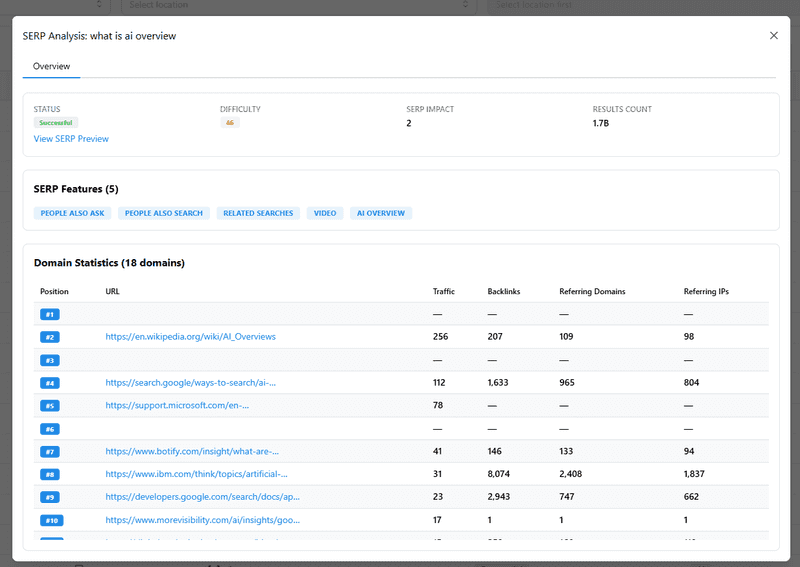This screenshot has height=567, width=800.
Task: Click the URL column header
Action: point(112,291)
